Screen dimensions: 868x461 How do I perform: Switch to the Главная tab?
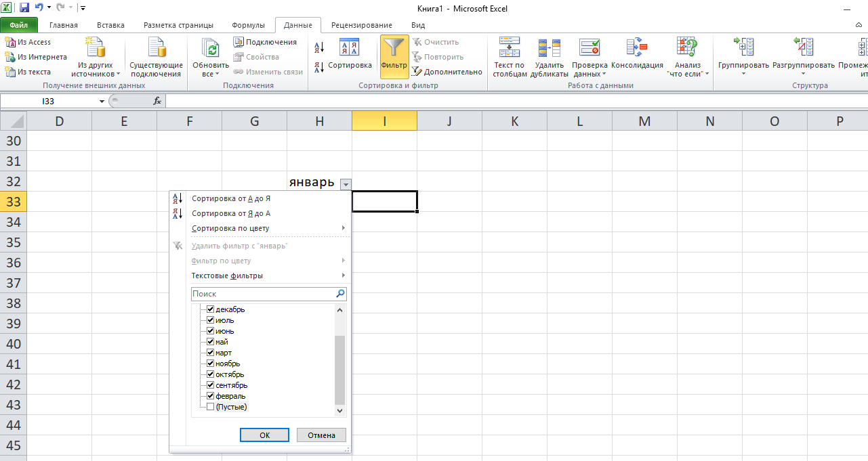[64, 25]
